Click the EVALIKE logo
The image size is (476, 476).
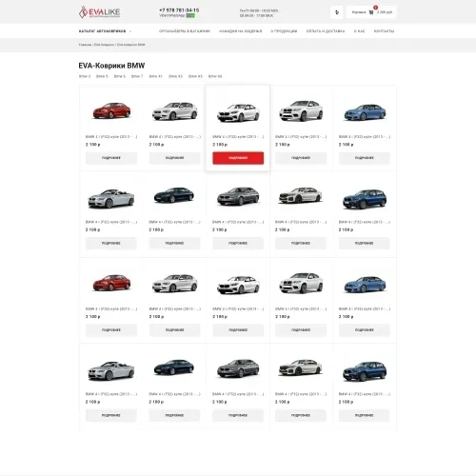coord(99,12)
